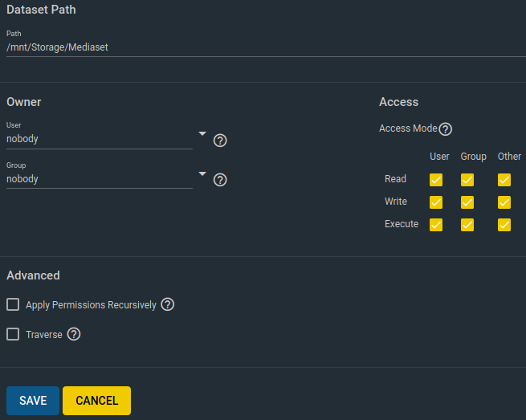Uncheck Write permission for Other
Viewport: 526px width, 420px height.
click(504, 202)
